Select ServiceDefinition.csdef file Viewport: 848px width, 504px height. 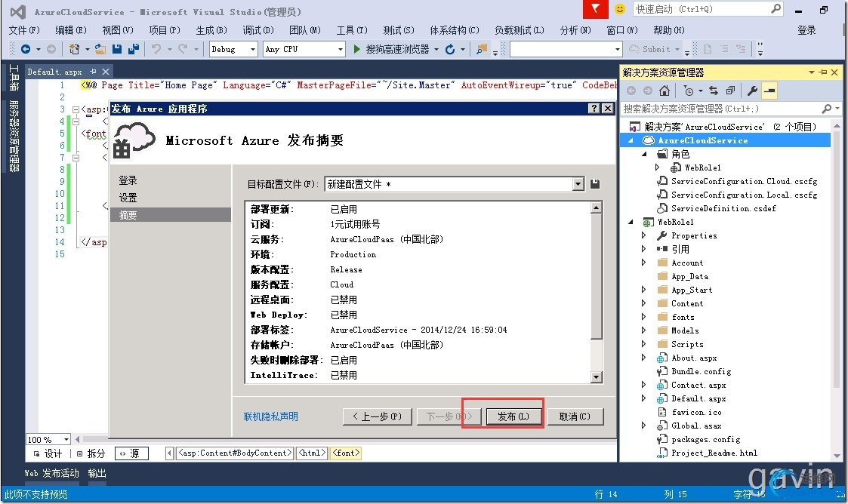point(723,208)
